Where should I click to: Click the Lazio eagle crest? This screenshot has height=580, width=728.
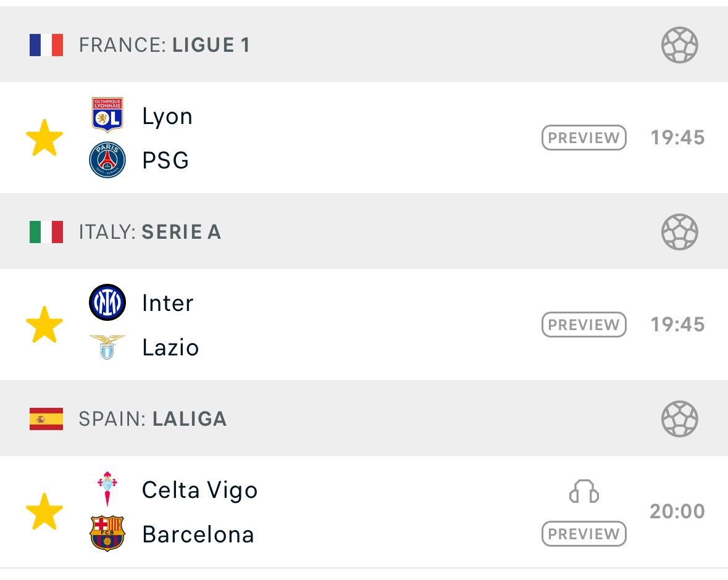click(107, 347)
